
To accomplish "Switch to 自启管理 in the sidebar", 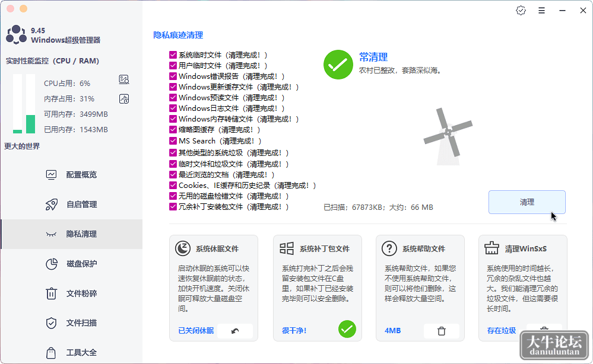I will (x=72, y=205).
